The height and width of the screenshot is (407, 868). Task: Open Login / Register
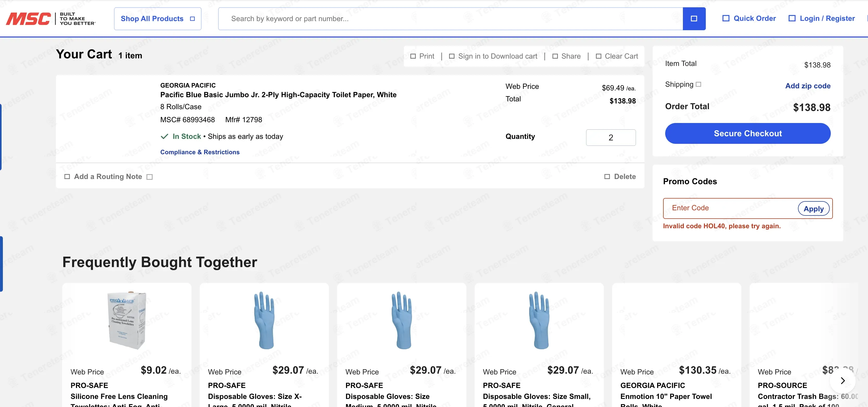pyautogui.click(x=821, y=18)
